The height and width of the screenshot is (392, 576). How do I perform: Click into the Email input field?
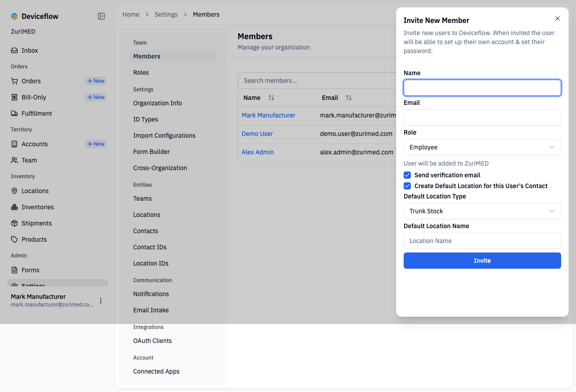pos(482,117)
